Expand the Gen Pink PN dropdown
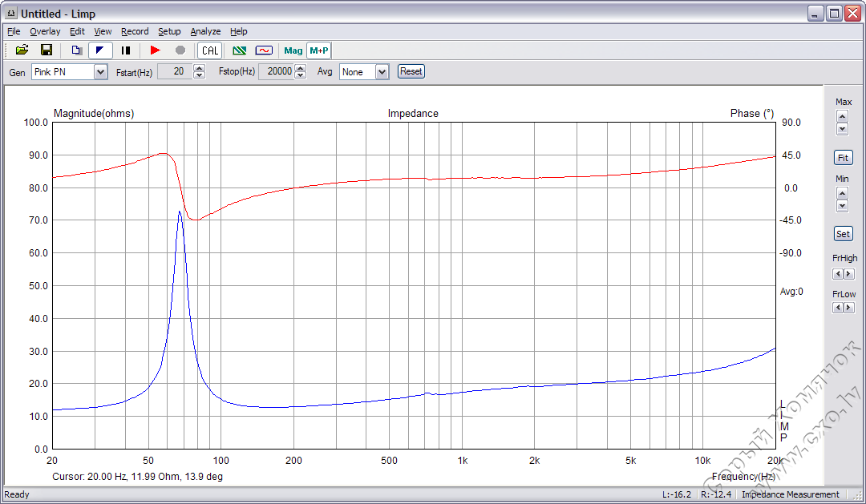Screen dimensions: 866x504 pos(100,72)
